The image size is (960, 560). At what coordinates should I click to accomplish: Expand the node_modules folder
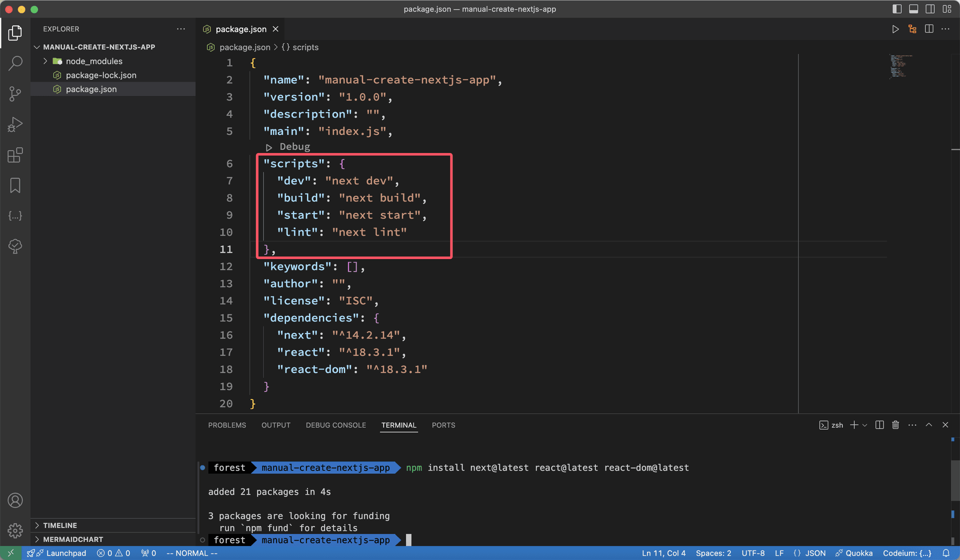94,61
